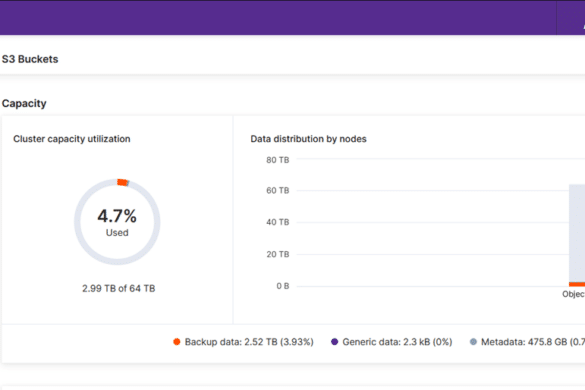Toggle the grey Metadata legend dot
The height and width of the screenshot is (390, 585).
coord(473,342)
